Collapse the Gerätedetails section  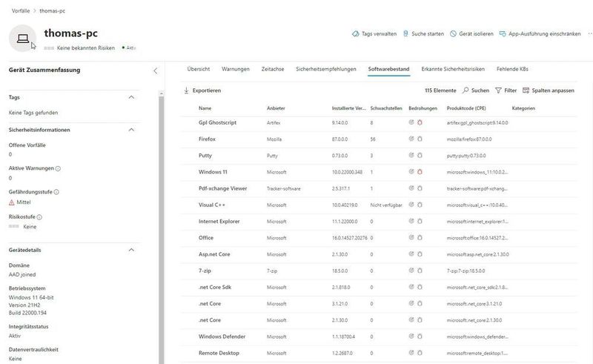click(131, 250)
